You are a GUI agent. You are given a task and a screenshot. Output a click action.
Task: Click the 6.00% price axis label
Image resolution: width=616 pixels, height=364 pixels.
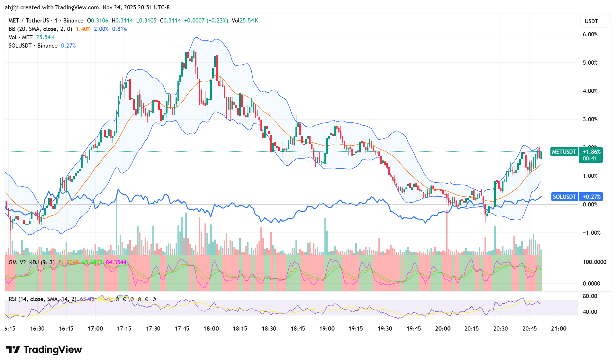590,34
